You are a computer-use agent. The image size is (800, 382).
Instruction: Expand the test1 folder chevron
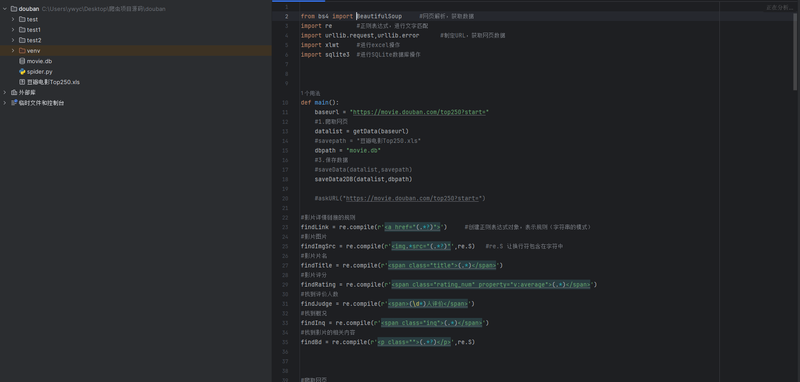pyautogui.click(x=13, y=30)
